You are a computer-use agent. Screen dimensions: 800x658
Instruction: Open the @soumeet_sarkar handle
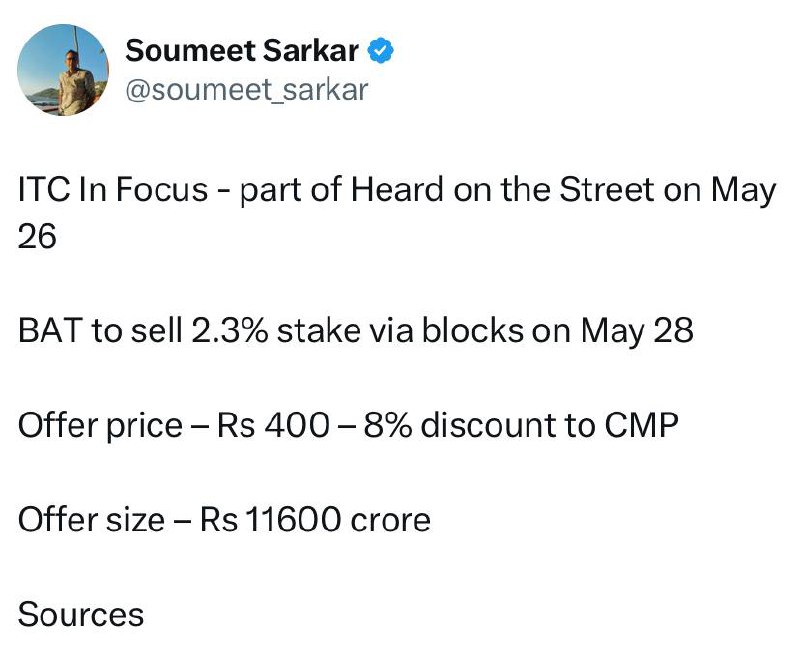pos(246,90)
